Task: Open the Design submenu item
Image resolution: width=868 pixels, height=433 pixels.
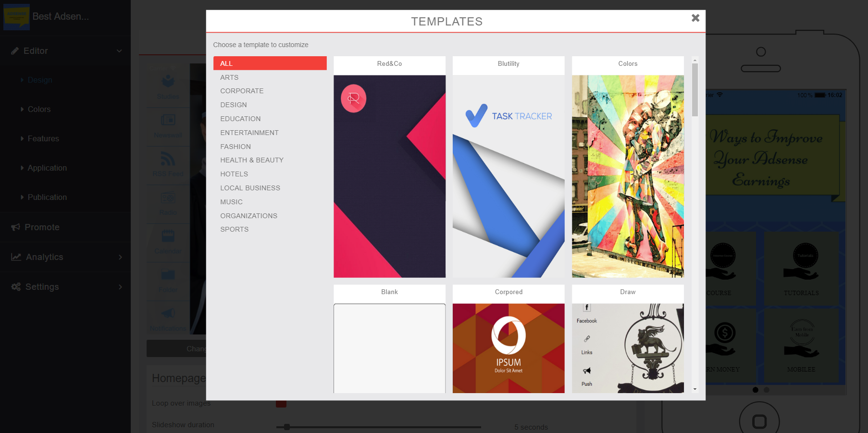Action: pos(40,80)
